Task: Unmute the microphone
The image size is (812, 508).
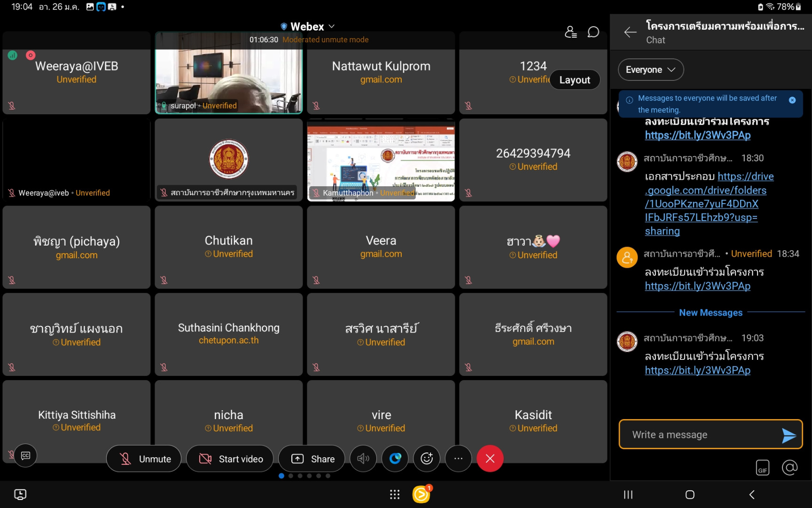Action: (x=144, y=459)
